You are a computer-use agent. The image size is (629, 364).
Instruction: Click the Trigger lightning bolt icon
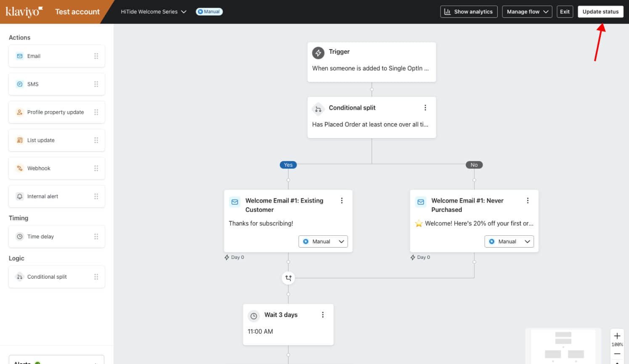pos(318,53)
